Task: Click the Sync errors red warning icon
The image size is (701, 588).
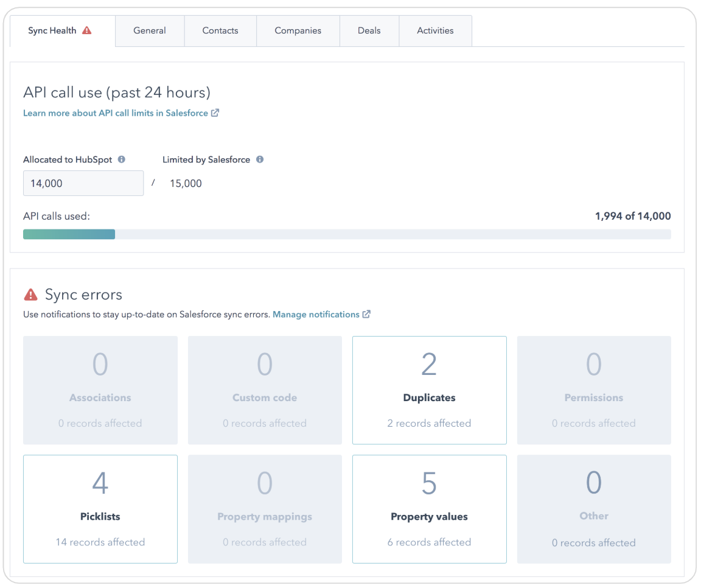Action: (x=30, y=295)
